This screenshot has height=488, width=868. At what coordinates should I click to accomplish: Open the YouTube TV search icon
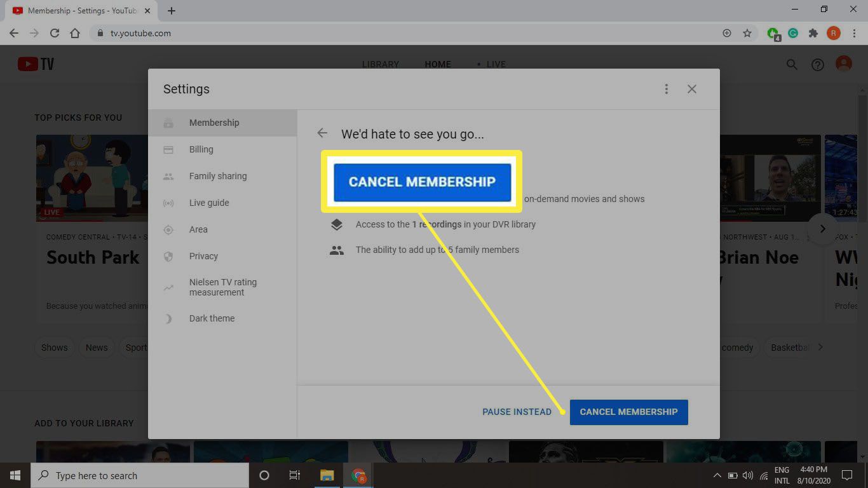point(792,64)
